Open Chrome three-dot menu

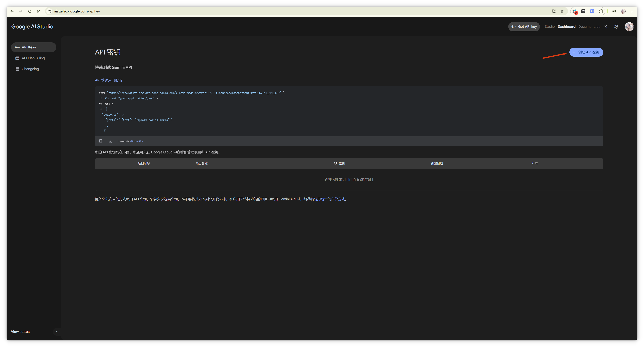point(632,11)
